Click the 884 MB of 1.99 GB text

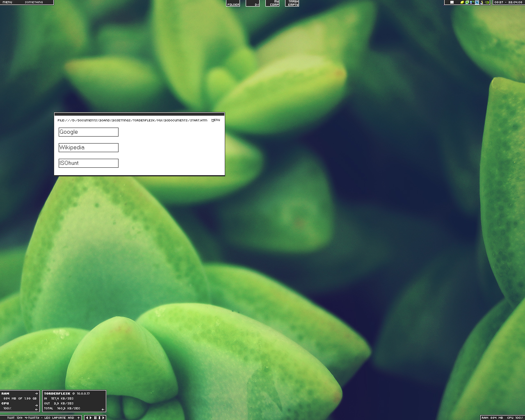click(20, 398)
